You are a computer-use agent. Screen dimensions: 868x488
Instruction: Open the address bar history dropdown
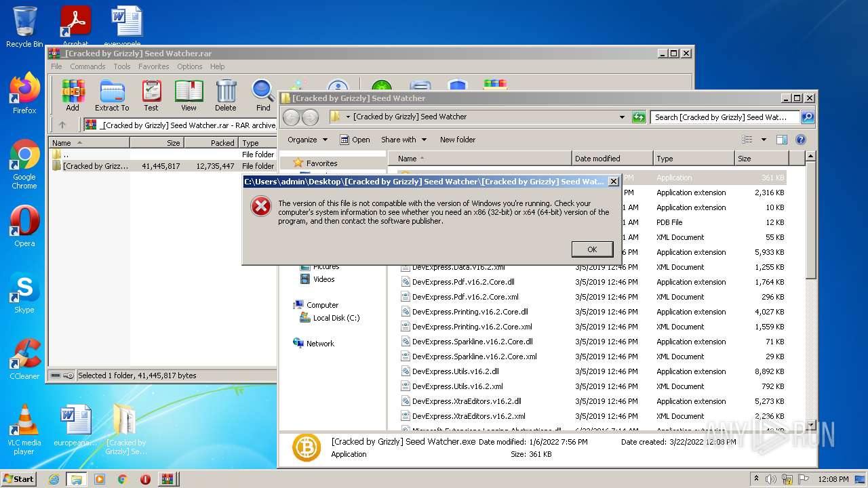tap(622, 117)
